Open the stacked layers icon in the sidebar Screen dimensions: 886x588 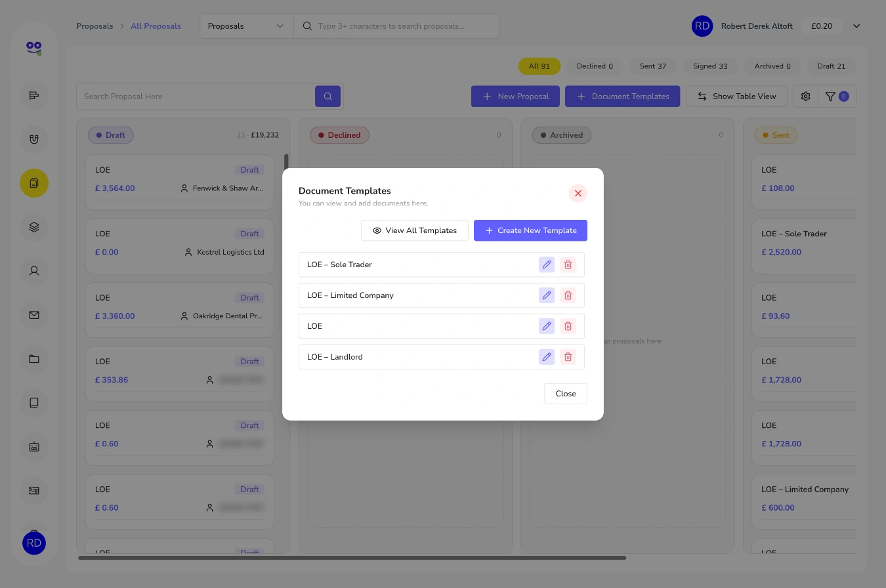34,227
